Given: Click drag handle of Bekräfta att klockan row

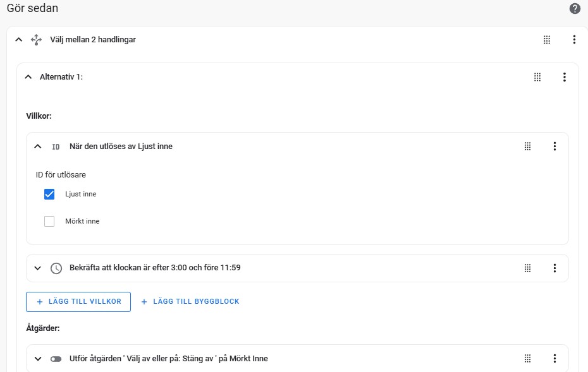Looking at the screenshot, I should (x=528, y=268).
